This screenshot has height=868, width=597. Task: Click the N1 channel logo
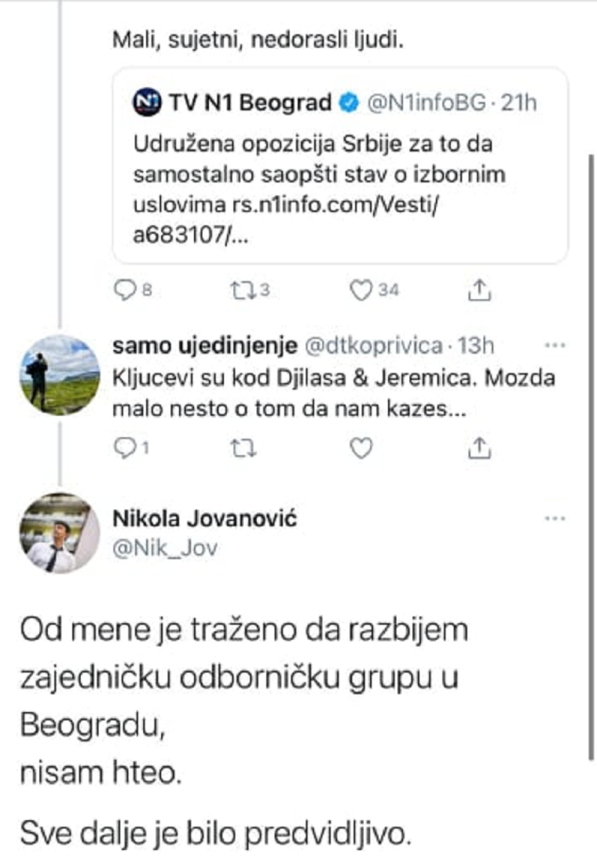tap(149, 102)
